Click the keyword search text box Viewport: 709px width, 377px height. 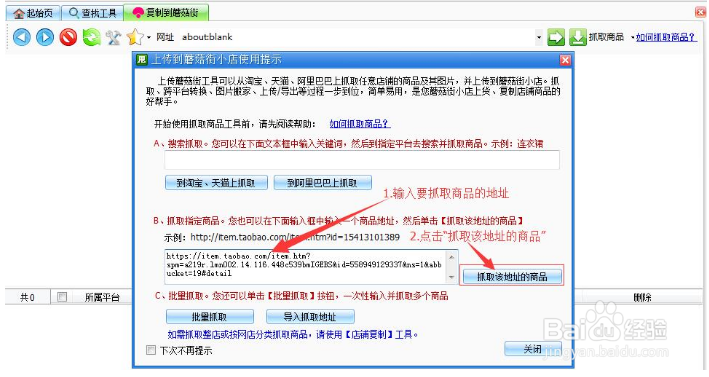click(362, 160)
